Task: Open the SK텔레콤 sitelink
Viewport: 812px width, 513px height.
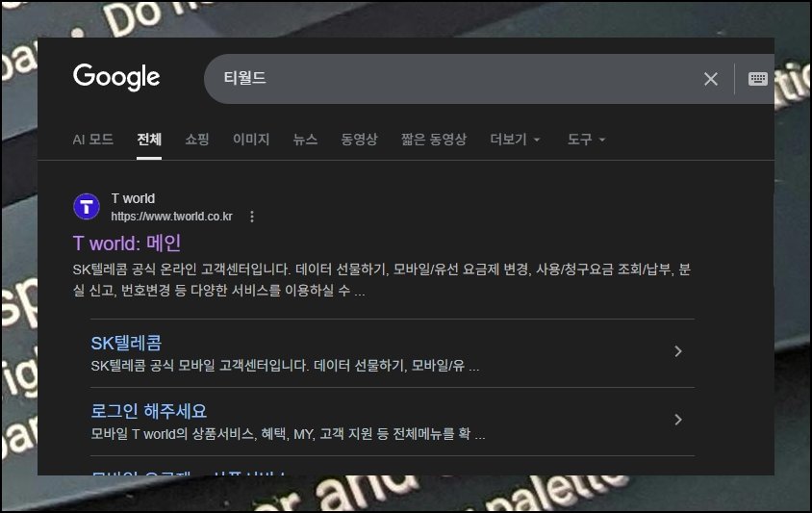Action: point(126,343)
